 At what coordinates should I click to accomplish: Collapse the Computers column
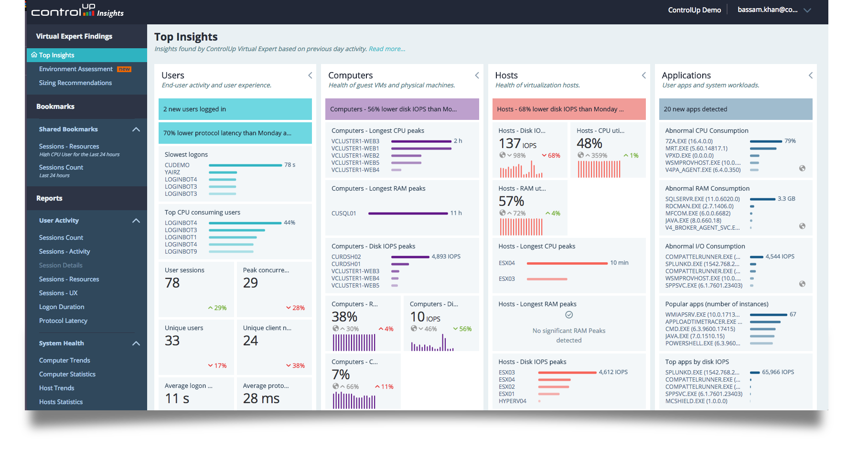477,75
